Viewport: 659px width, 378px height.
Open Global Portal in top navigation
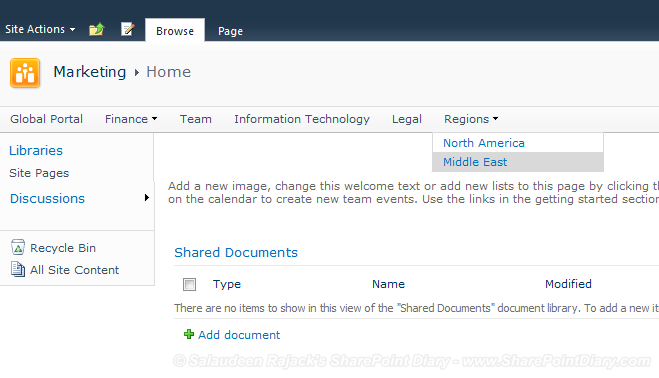46,119
